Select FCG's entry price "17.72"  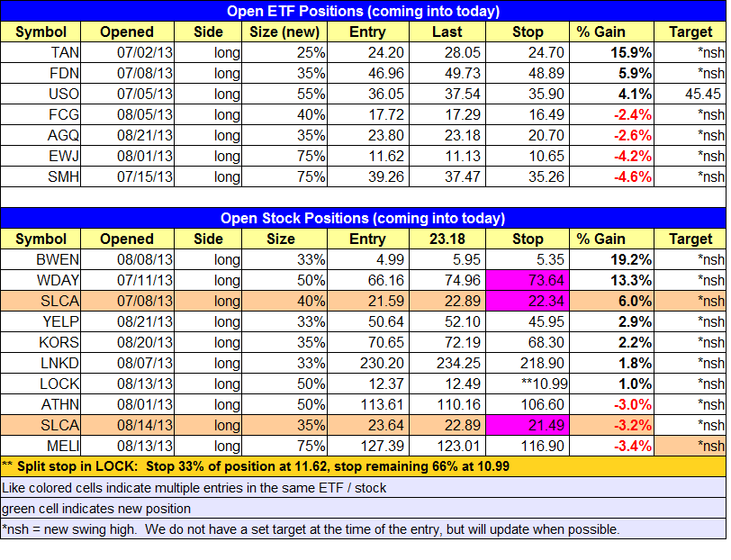[x=368, y=114]
